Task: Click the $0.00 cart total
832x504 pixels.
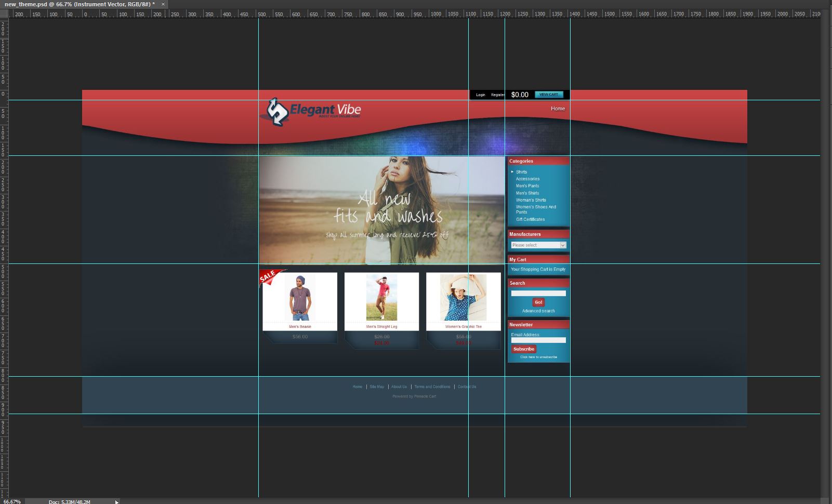Action: coord(520,95)
